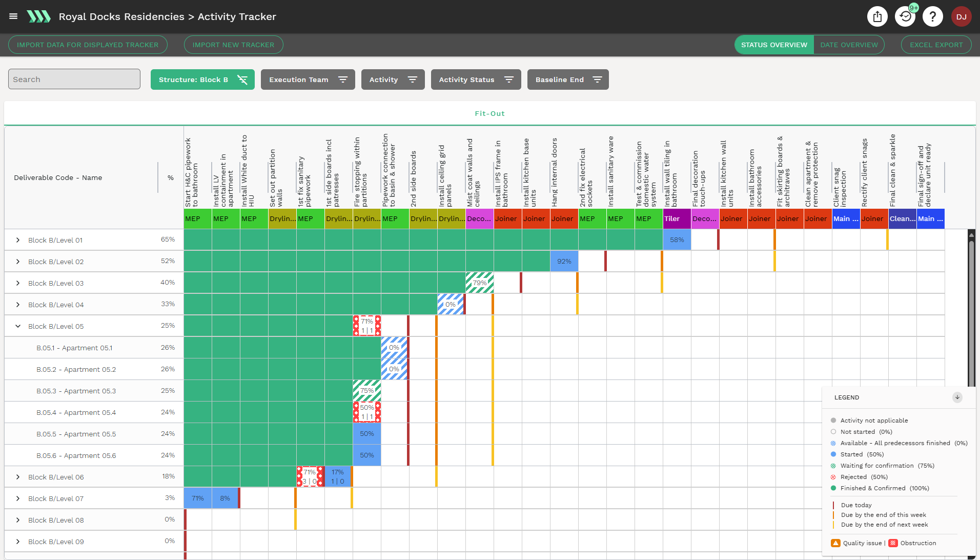
Task: Collapse the Block B/Level 05 row
Action: (x=18, y=326)
